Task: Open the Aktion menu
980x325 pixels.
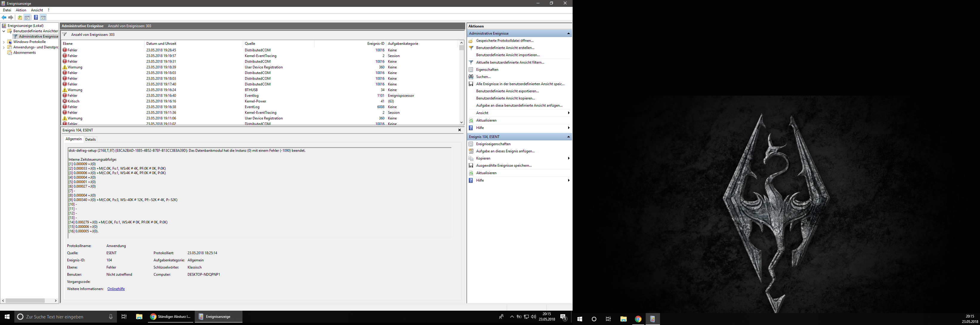Action: pos(21,10)
